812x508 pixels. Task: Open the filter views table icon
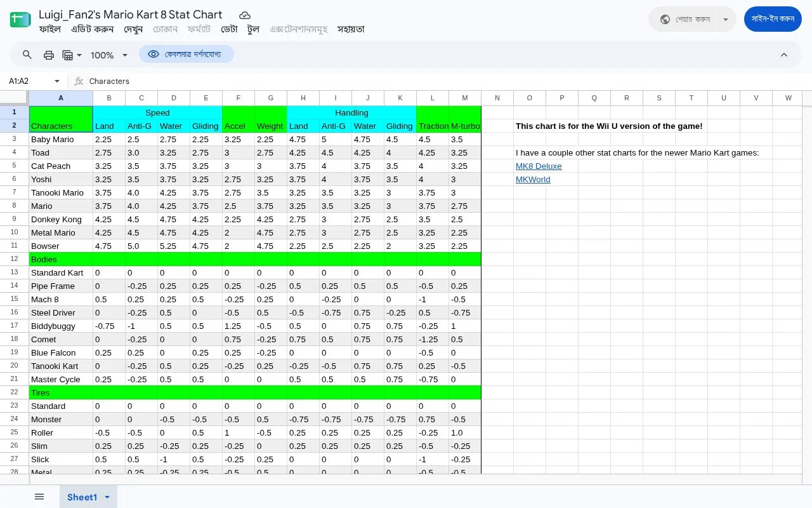tap(68, 55)
